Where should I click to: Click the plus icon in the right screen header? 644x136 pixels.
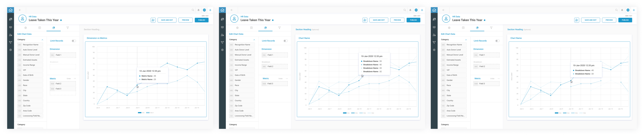click(x=634, y=10)
